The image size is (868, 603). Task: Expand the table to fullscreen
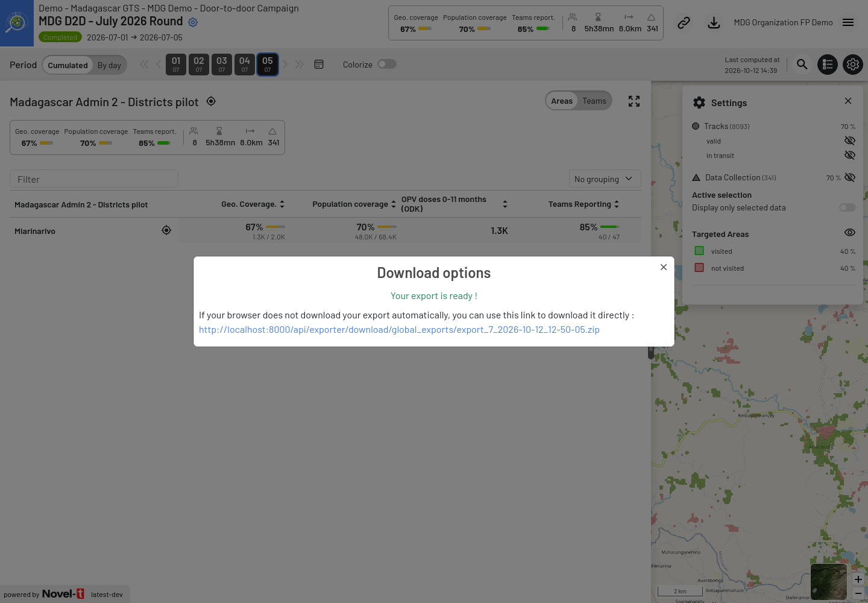pyautogui.click(x=634, y=101)
